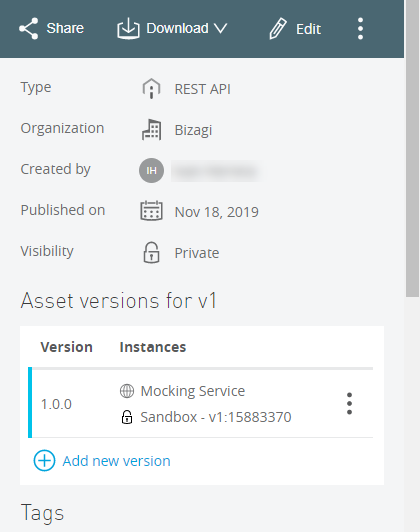Click the Private visibility lock icon
Screen dimensions: 420x532
click(x=151, y=252)
